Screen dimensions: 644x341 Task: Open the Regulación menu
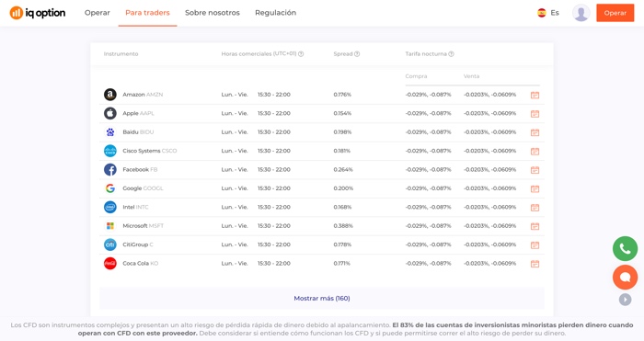pos(276,13)
